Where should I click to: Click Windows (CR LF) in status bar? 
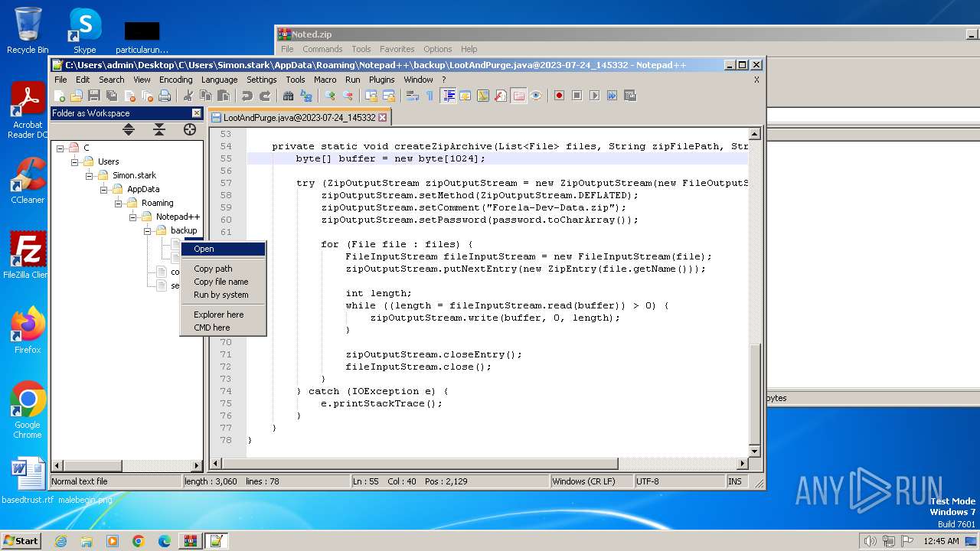click(591, 481)
